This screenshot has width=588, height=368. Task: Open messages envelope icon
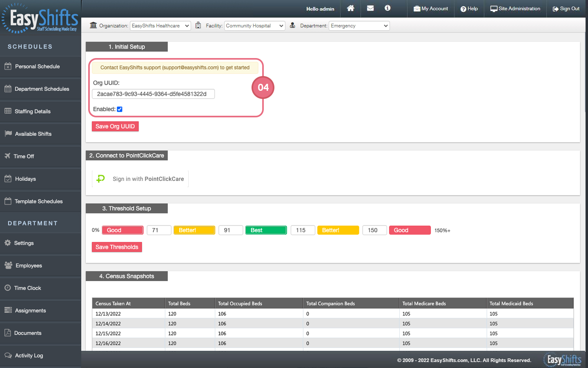click(x=370, y=8)
